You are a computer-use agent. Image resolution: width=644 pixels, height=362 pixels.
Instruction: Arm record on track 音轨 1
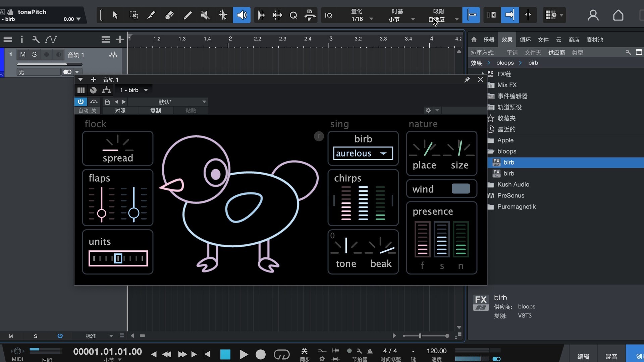[x=47, y=54]
